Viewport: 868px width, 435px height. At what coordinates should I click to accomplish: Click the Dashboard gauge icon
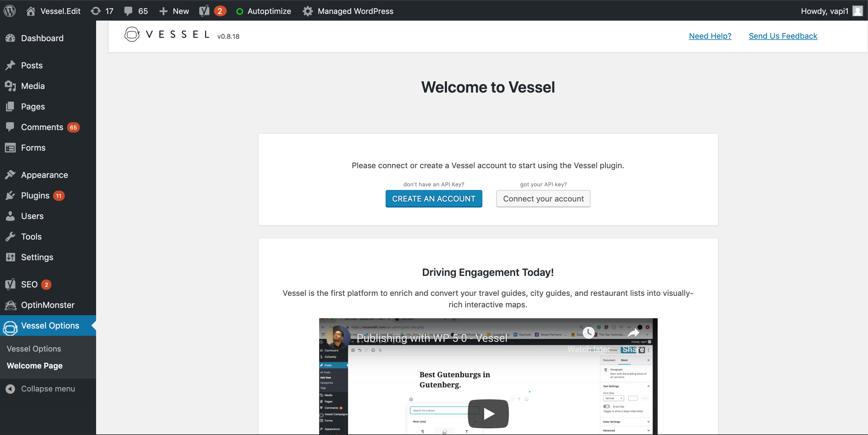point(10,38)
